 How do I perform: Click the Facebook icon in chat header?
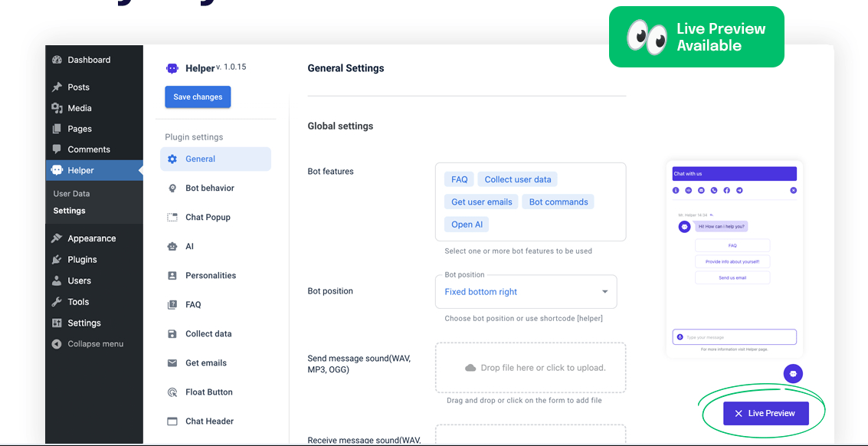[x=726, y=190]
